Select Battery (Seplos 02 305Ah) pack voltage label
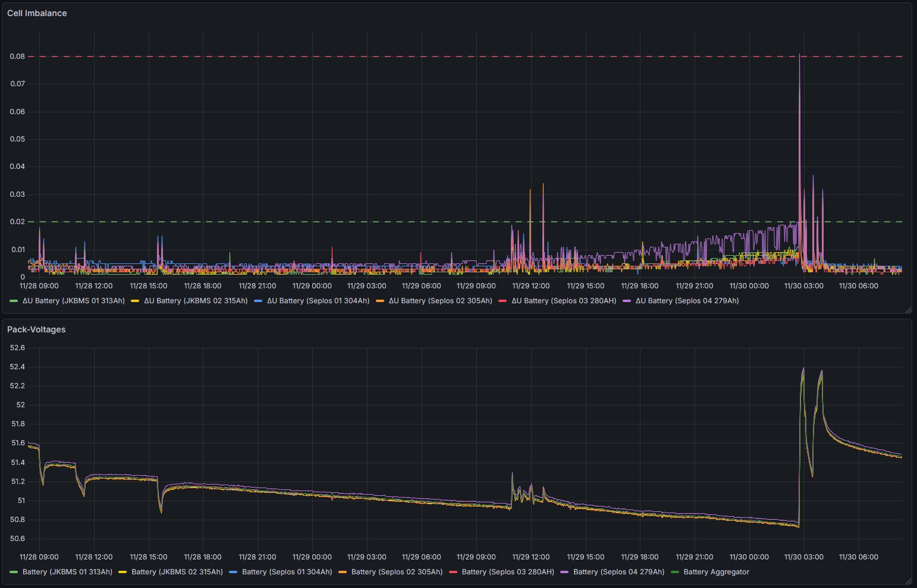The image size is (917, 588). tap(397, 572)
